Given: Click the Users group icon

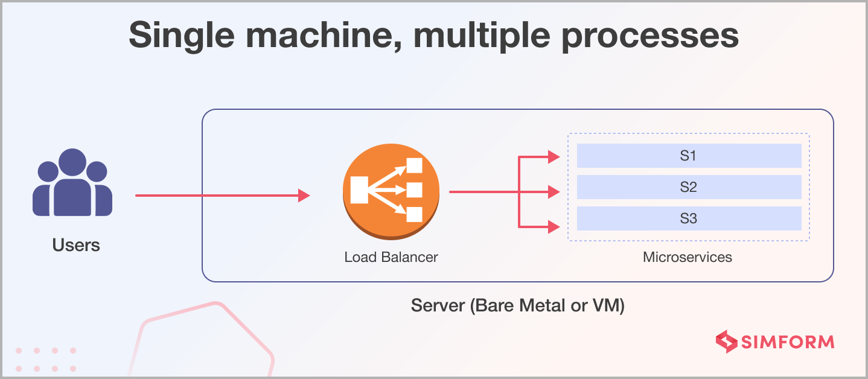Looking at the screenshot, I should pyautogui.click(x=72, y=183).
